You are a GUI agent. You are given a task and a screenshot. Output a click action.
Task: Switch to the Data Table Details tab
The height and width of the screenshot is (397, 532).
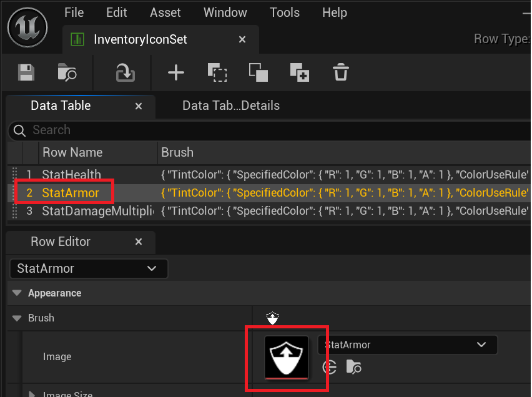coord(230,105)
